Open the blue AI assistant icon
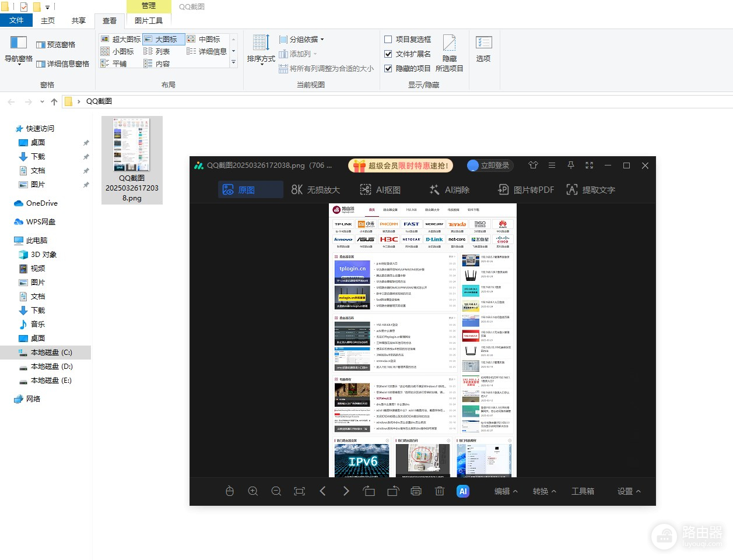This screenshot has width=733, height=560. pos(463,491)
